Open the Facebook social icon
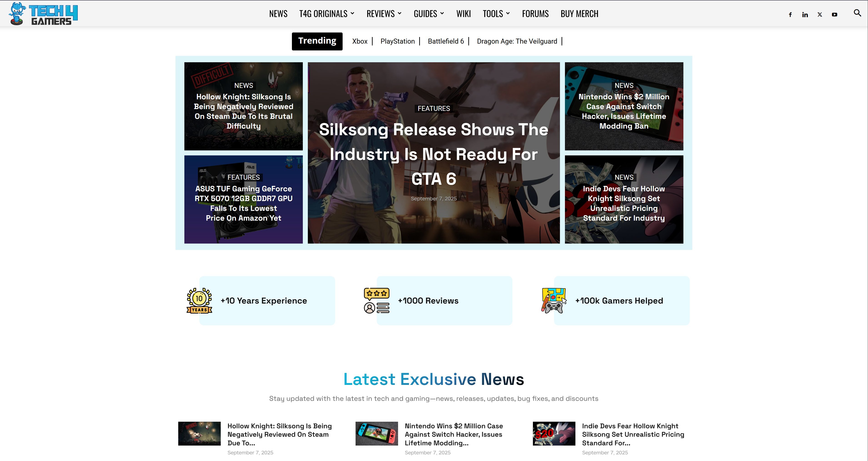Image resolution: width=868 pixels, height=461 pixels. pos(790,15)
